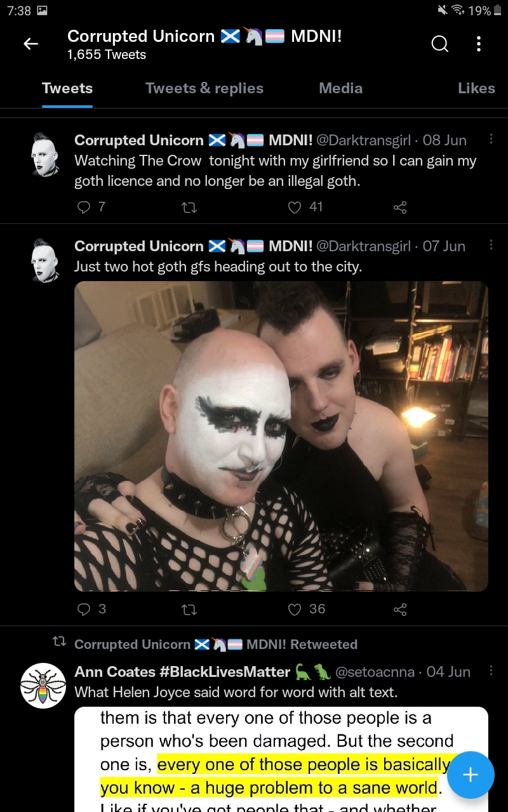Viewport: 508px width, 812px height.
Task: Open options menu for 08 Jun tweet
Action: (491, 140)
